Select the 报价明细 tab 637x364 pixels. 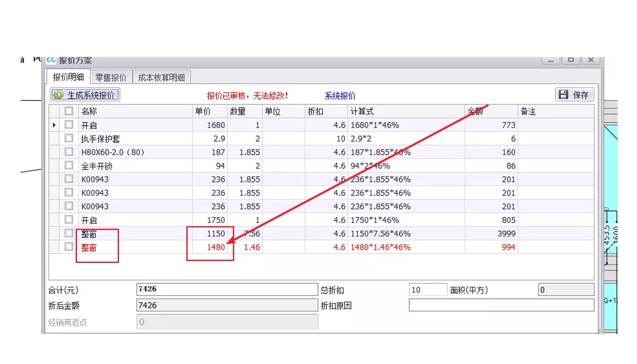coord(68,77)
